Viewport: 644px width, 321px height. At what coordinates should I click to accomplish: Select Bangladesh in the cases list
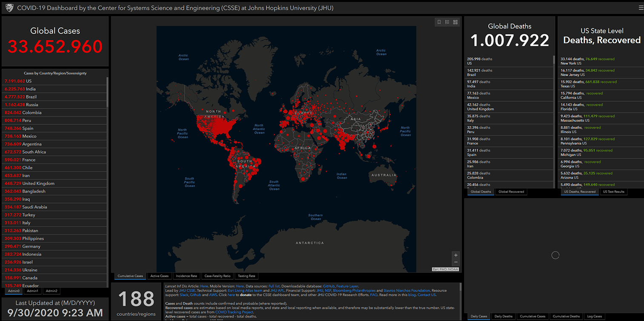coord(54,191)
